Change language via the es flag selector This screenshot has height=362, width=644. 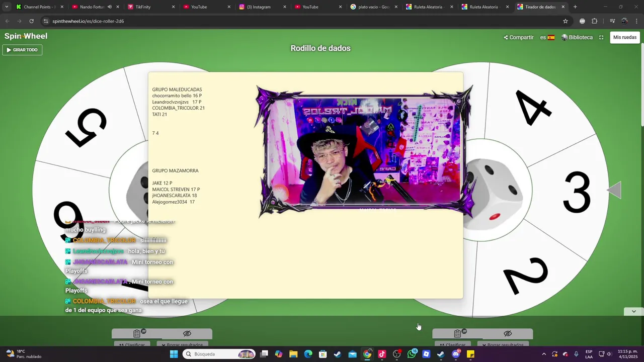[x=547, y=37]
